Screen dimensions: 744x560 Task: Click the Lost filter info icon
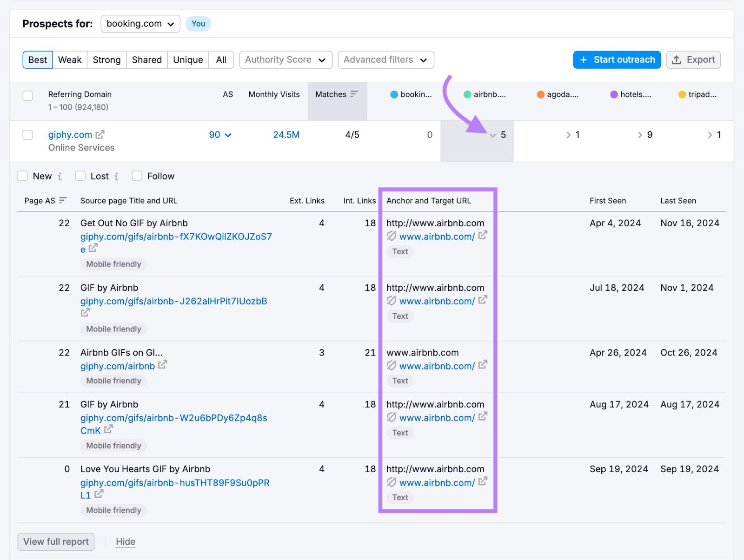click(x=116, y=176)
